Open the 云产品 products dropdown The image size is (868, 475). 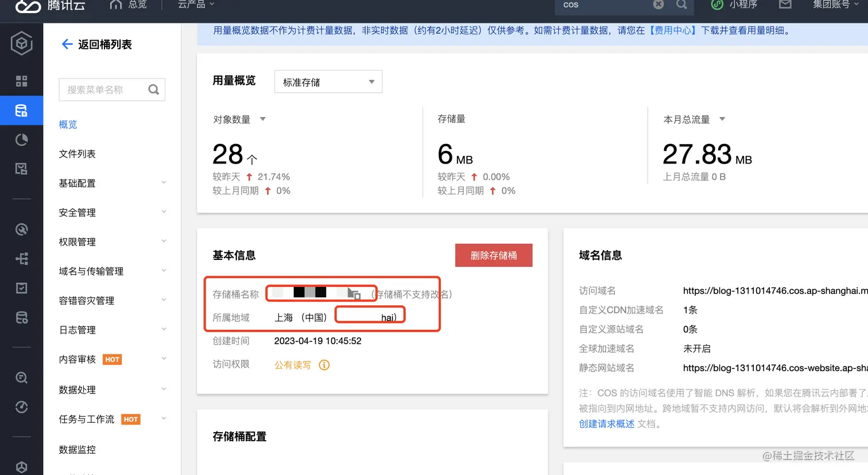point(196,5)
